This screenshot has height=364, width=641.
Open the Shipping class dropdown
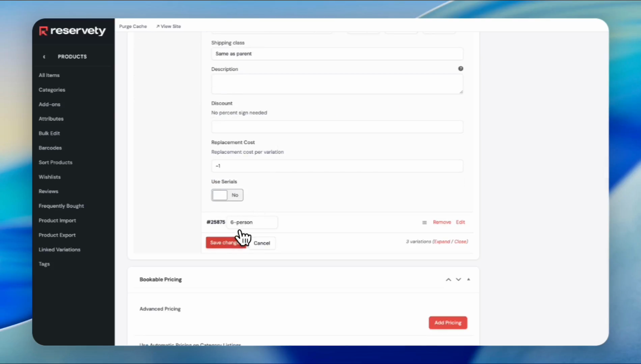(x=337, y=54)
